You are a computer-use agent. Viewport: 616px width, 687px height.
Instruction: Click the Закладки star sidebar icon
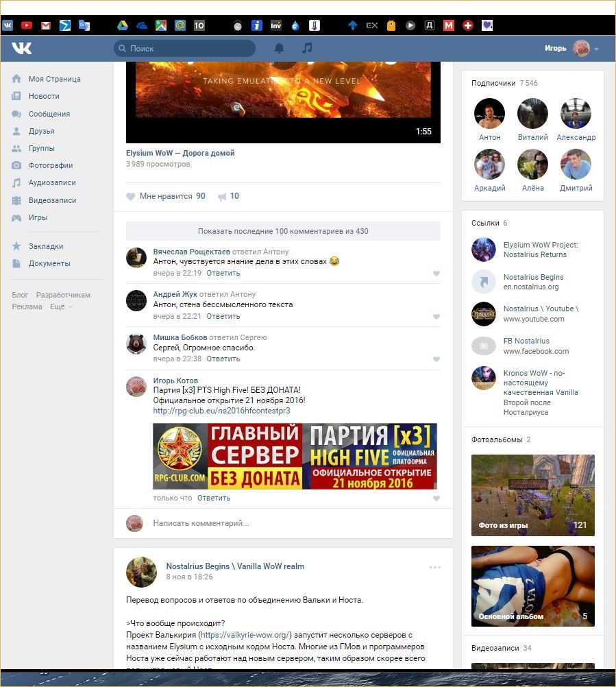point(16,246)
